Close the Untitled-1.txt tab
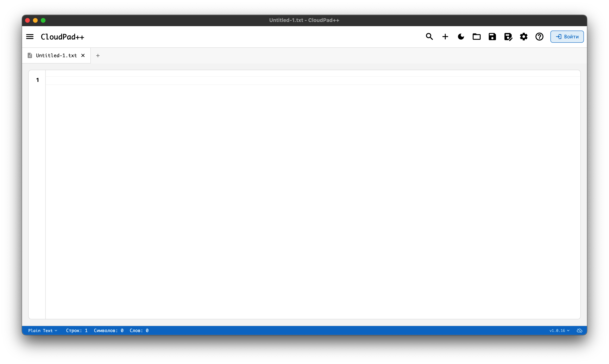 83,55
